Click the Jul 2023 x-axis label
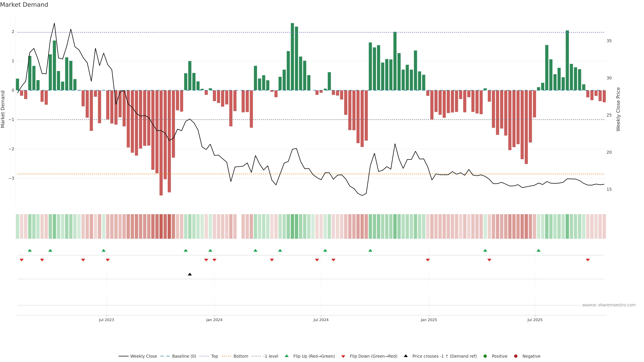The width and height of the screenshot is (644, 362). (106, 320)
